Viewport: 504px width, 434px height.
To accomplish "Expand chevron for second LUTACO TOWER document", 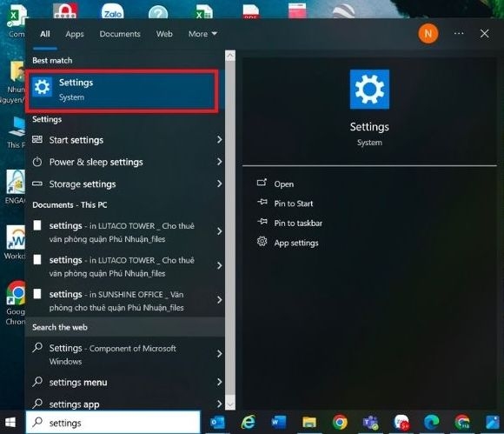I will pos(220,266).
